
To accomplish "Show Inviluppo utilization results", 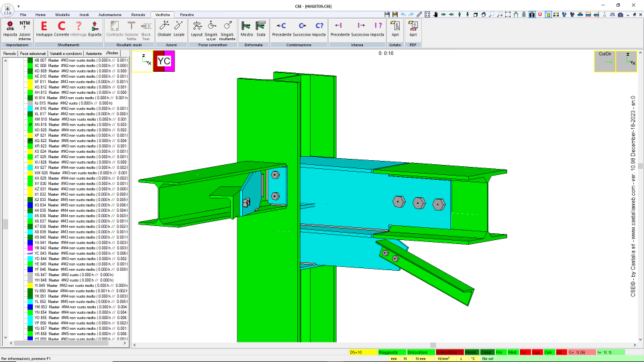I will pyautogui.click(x=44, y=29).
